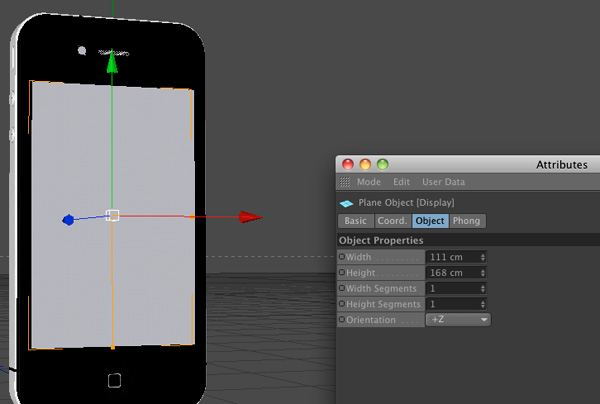Click the phone model's home button
This screenshot has height=404, width=600.
pos(114,381)
